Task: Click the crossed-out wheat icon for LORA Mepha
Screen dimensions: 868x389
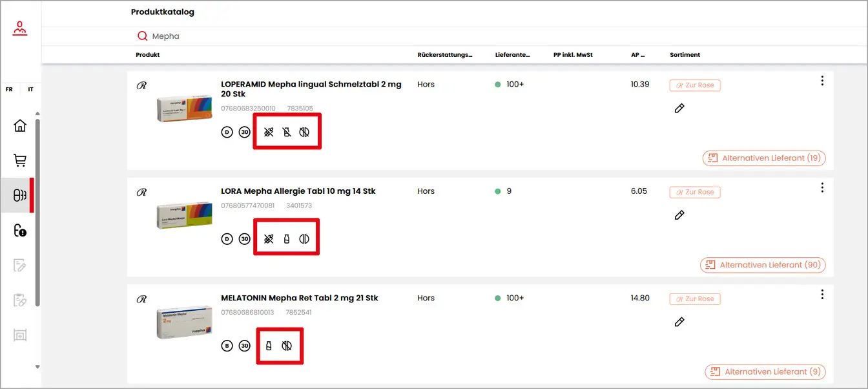Action: [269, 238]
